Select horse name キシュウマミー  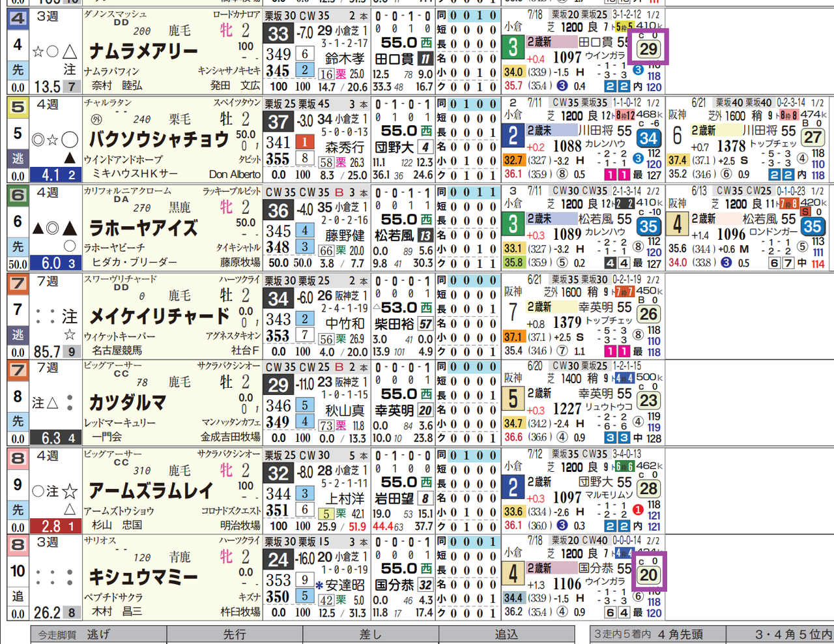coord(143,577)
